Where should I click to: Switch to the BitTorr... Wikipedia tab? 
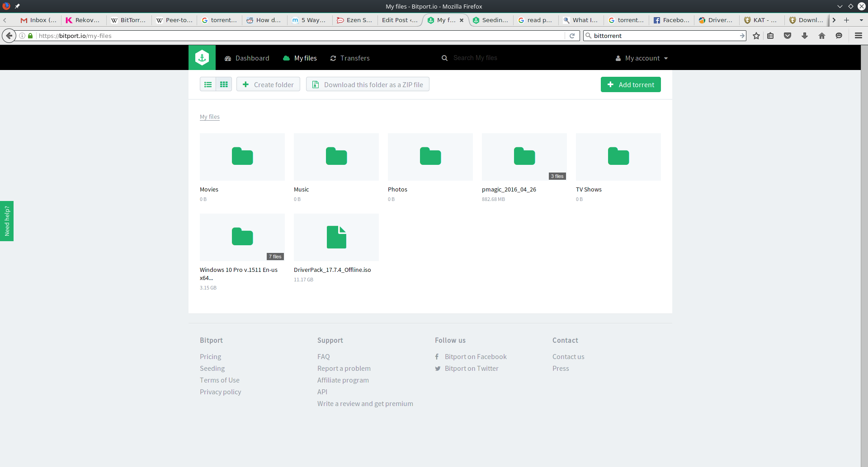coord(128,20)
